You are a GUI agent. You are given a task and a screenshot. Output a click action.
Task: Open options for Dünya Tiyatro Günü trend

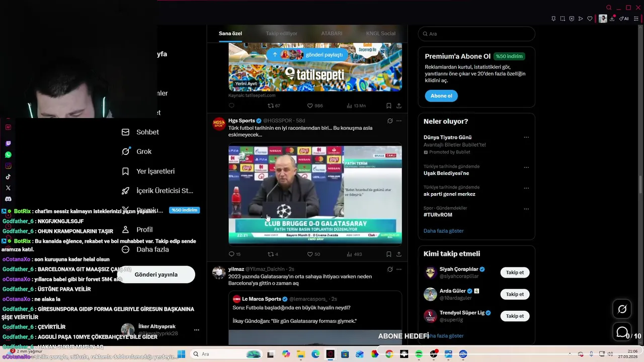pos(526,137)
